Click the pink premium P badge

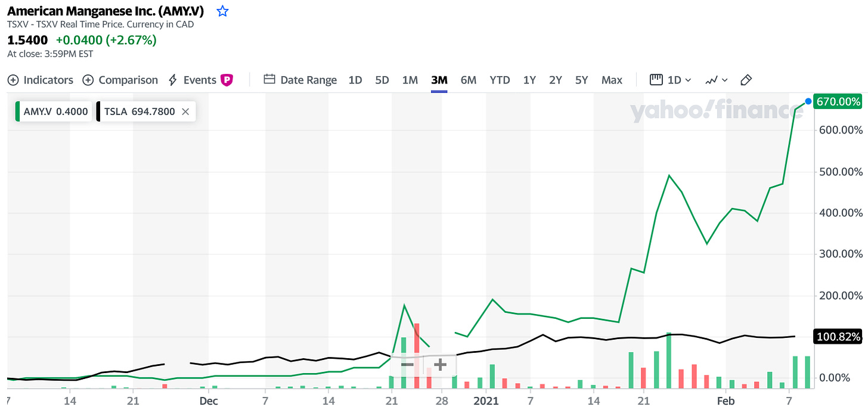pos(227,80)
